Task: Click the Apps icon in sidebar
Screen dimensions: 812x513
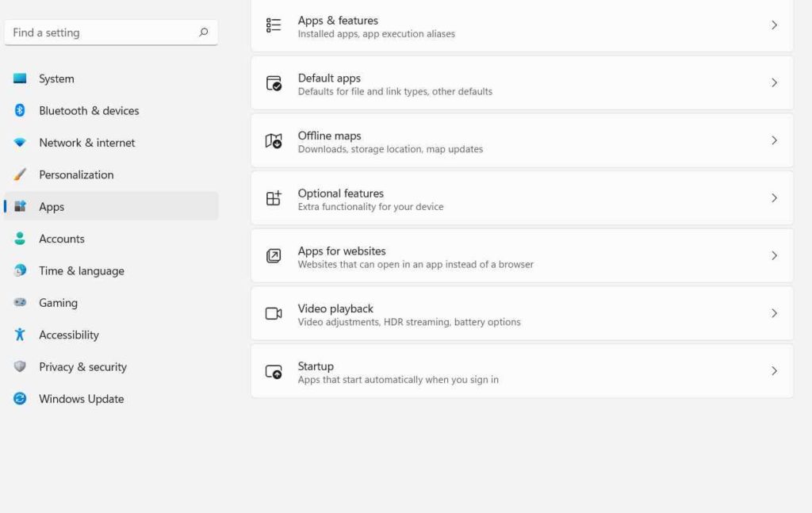Action: [20, 206]
